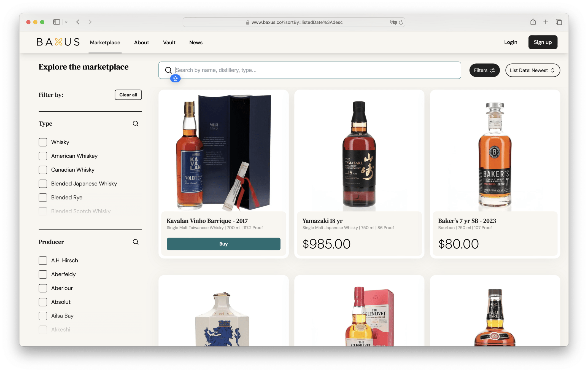This screenshot has width=588, height=372.
Task: Toggle the Safari sidebar icon
Action: (x=56, y=22)
